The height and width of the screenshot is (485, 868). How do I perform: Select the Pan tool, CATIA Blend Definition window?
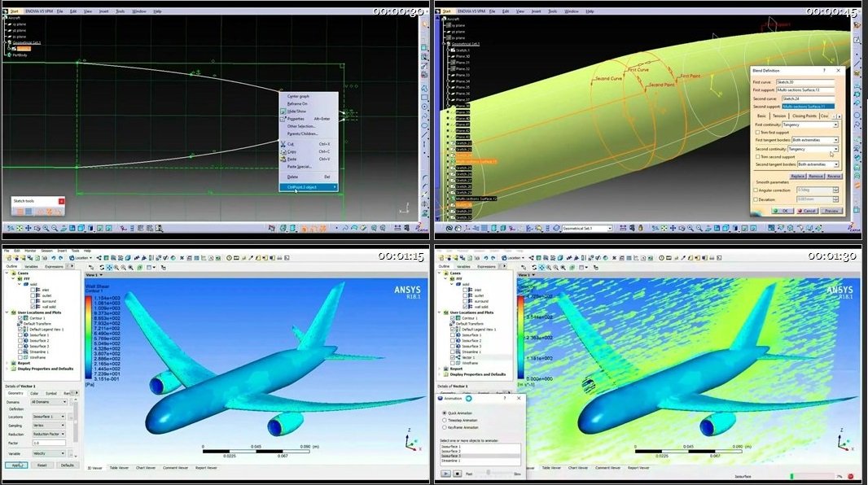673,228
